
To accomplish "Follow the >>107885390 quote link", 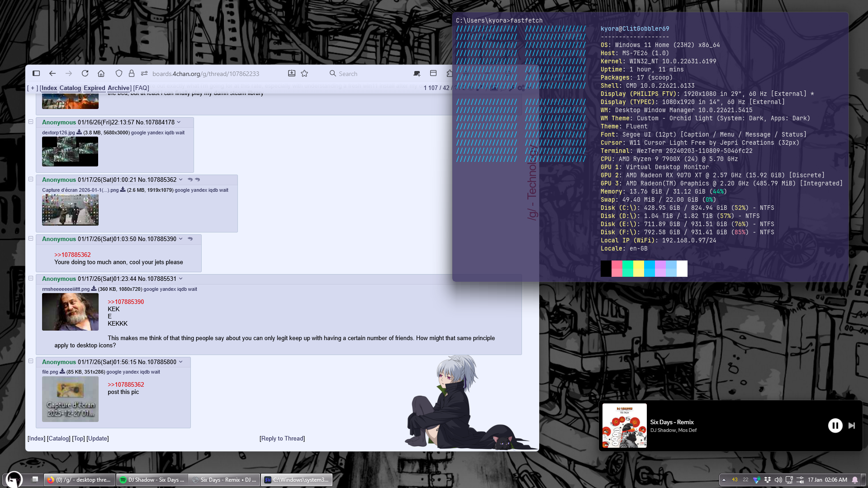I will 126,302.
